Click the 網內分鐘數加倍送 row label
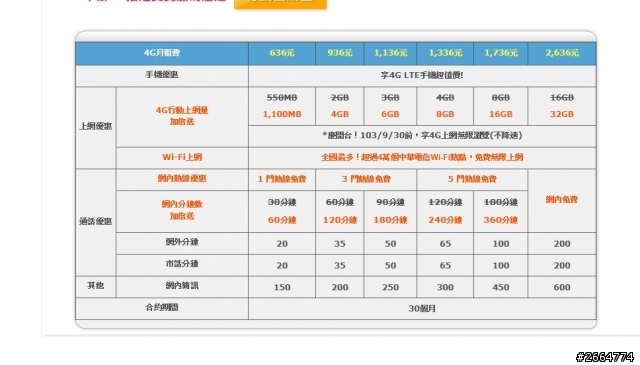Viewport: 640px width, 365px height. 182,210
